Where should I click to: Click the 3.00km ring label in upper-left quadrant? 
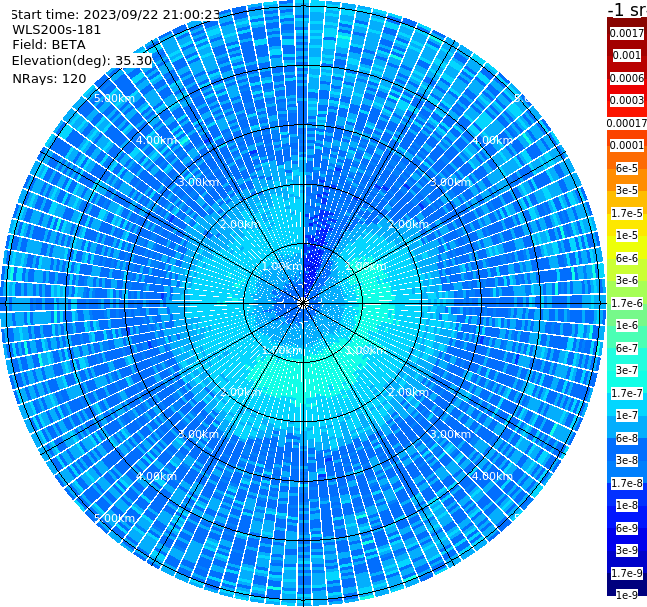(x=198, y=182)
